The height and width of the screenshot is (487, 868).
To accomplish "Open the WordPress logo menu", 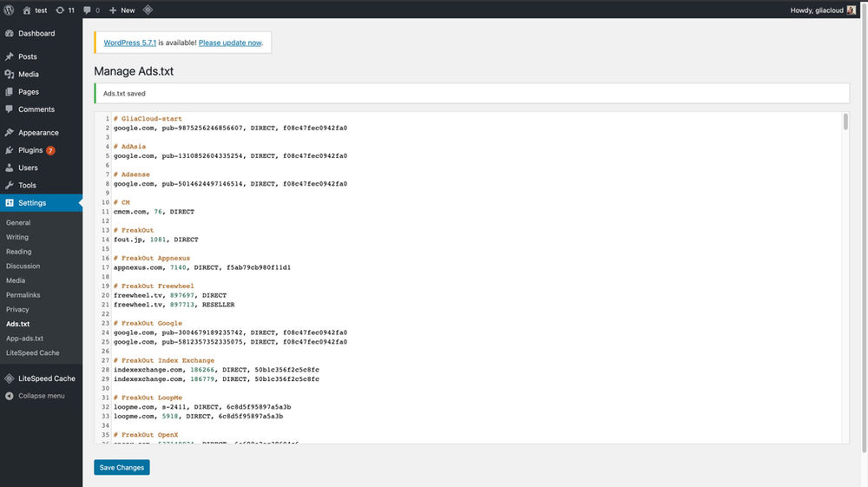I will point(9,10).
